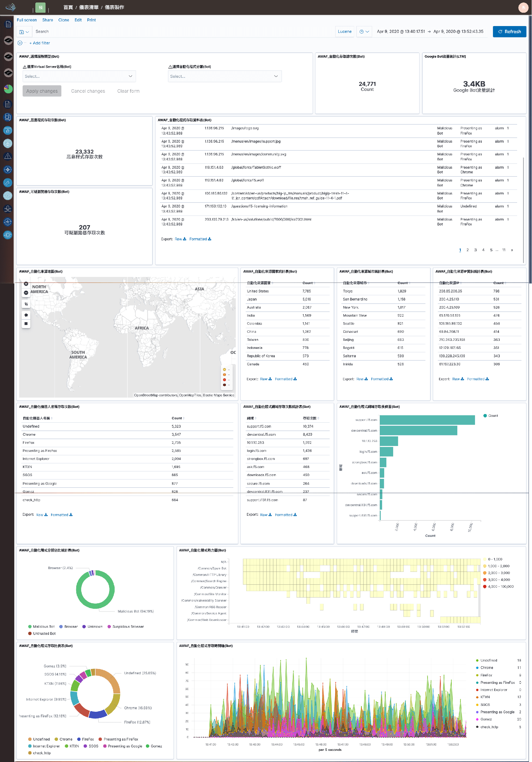
Task: Select the draw rectangle map tool
Action: pyautogui.click(x=26, y=323)
